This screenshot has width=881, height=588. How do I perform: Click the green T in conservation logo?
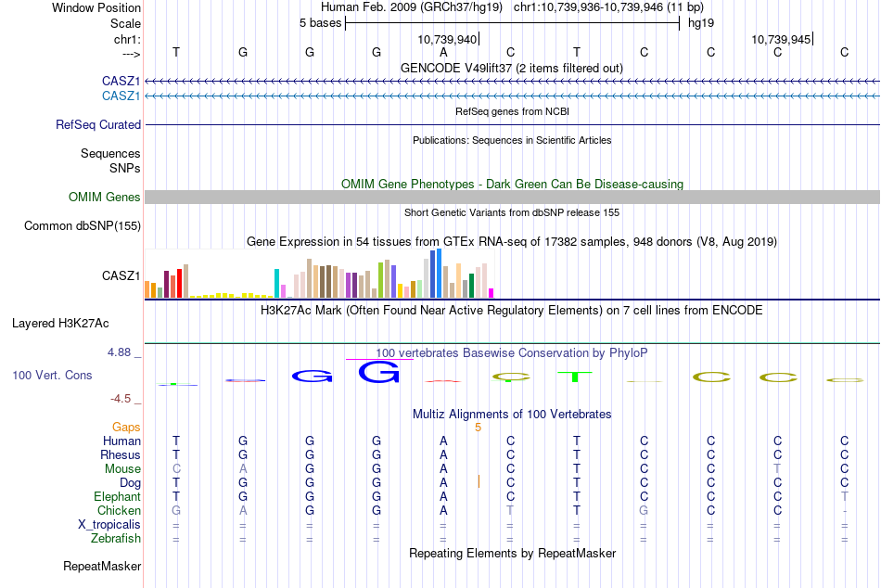point(575,377)
